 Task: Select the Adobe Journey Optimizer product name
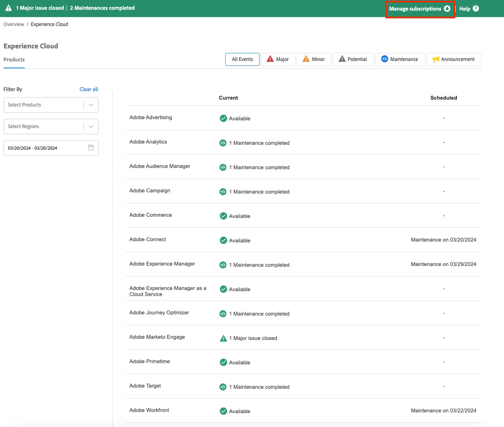click(x=159, y=313)
